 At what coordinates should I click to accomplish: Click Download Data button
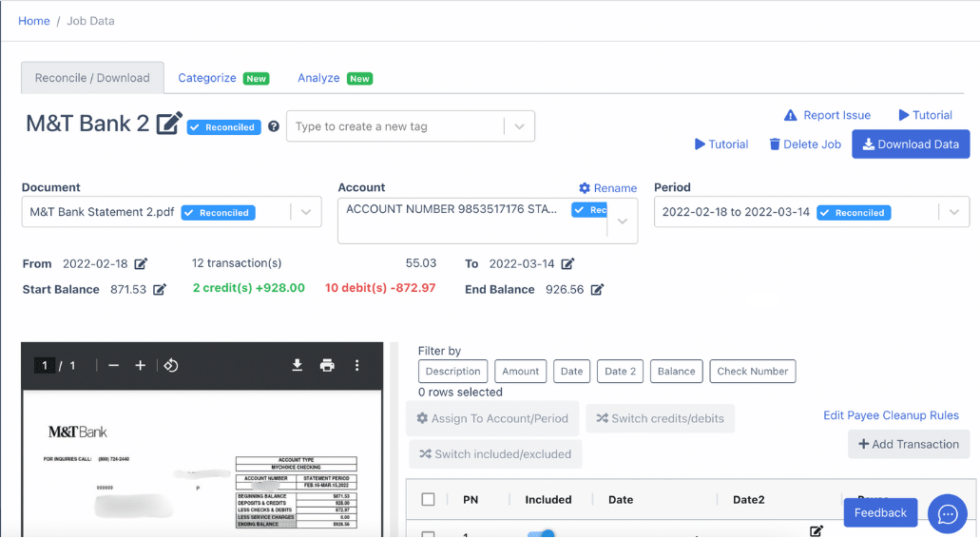click(911, 144)
